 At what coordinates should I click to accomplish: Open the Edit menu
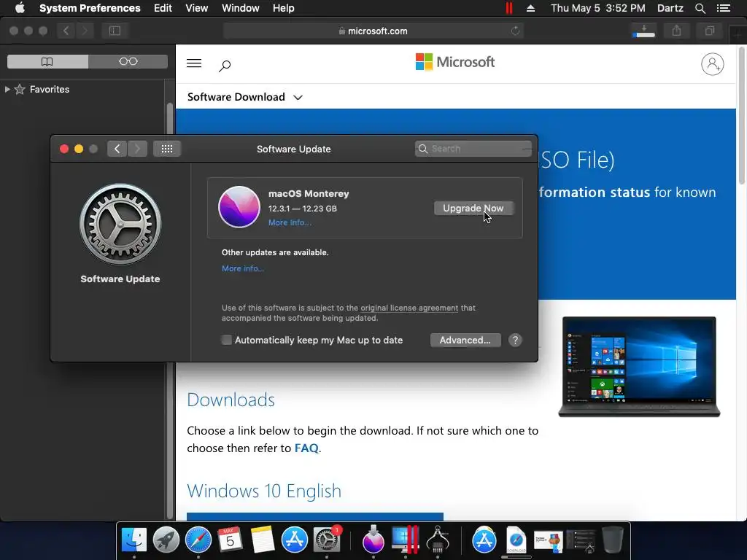pos(163,8)
